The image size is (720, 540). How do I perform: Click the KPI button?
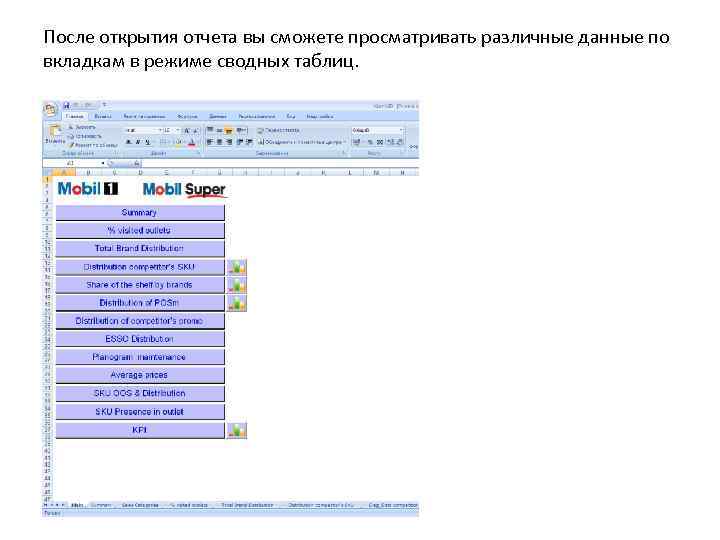point(140,430)
